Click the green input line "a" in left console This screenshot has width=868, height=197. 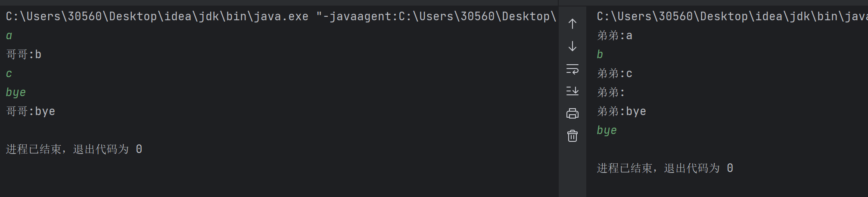[x=9, y=36]
